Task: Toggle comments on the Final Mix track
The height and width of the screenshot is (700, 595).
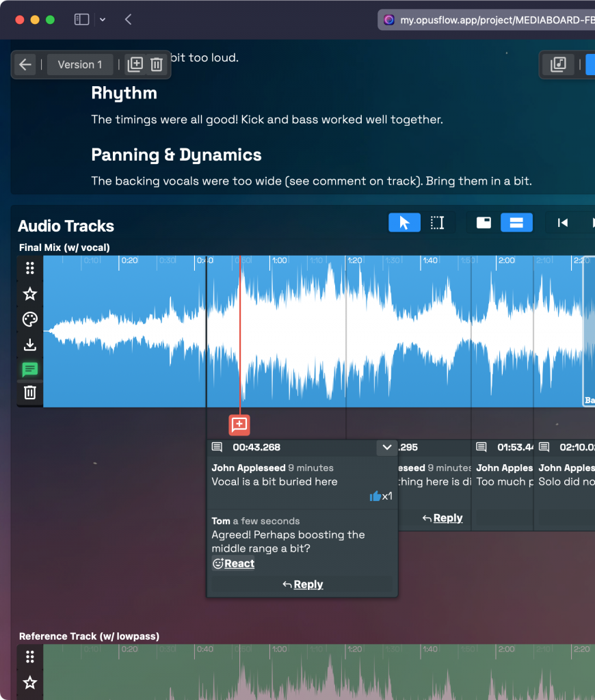Action: click(30, 370)
